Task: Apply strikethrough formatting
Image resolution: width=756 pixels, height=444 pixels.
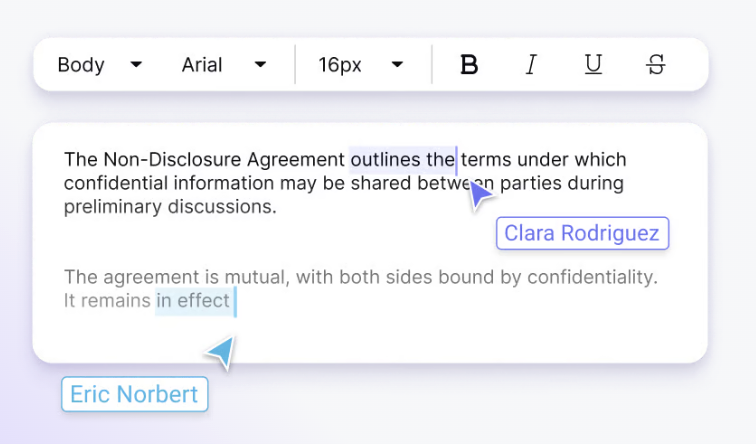Action: [x=655, y=65]
